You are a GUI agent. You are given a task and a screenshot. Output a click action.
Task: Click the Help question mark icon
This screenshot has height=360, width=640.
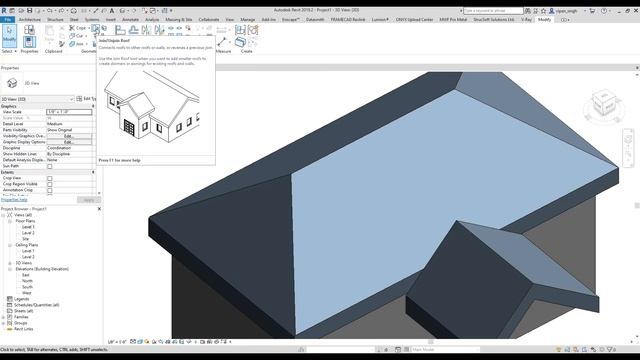coord(604,11)
